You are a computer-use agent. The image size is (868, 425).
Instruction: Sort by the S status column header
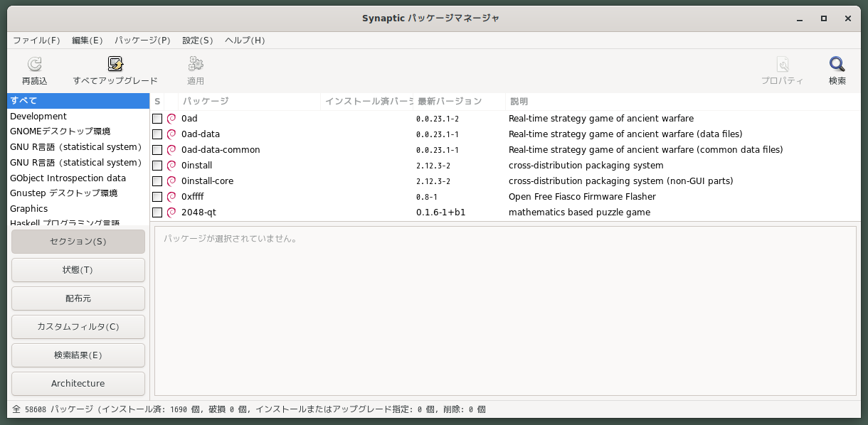(157, 102)
